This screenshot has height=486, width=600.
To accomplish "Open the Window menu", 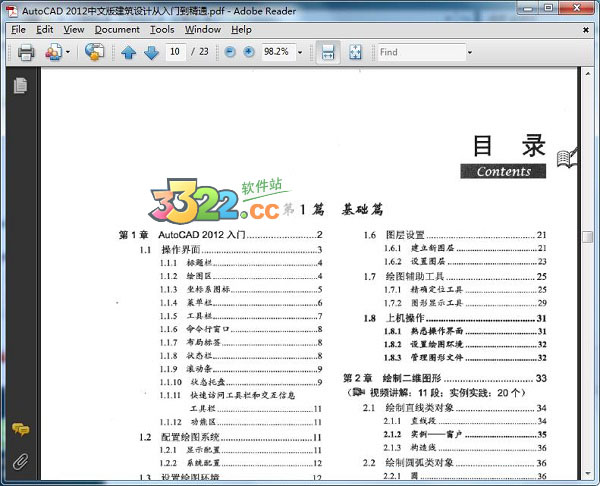I will click(203, 29).
